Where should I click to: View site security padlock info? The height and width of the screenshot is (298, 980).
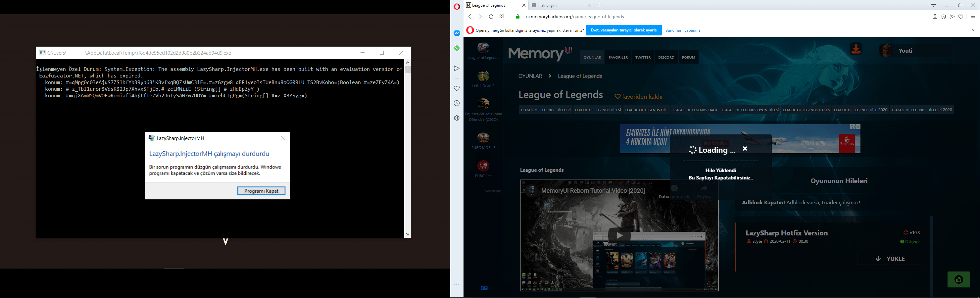(x=518, y=17)
